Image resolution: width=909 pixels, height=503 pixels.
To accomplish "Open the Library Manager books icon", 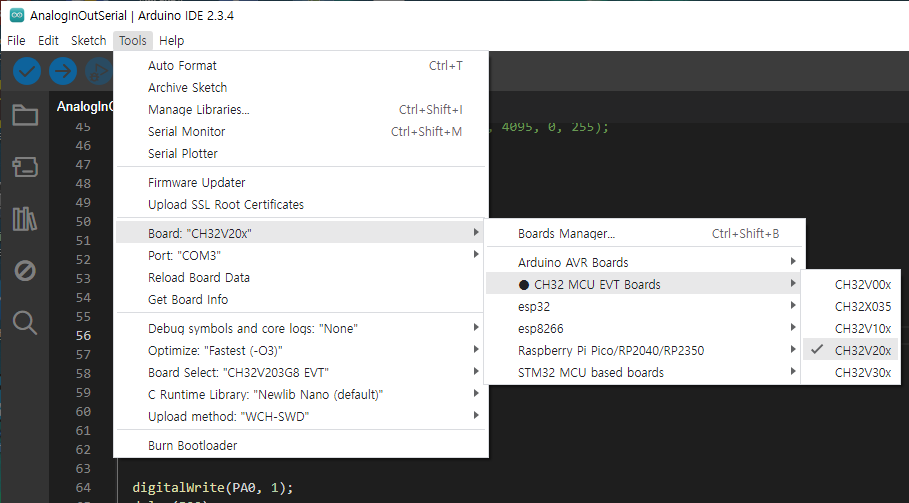I will (x=25, y=219).
